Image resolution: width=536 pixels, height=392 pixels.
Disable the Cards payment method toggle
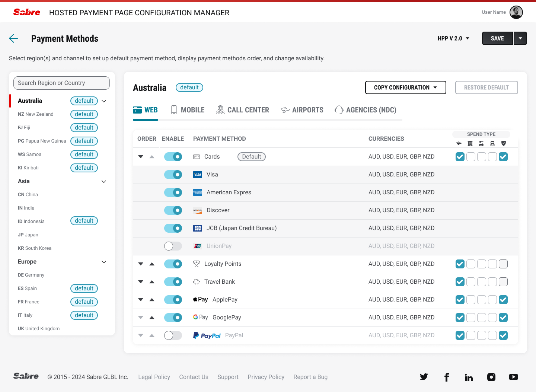click(x=173, y=157)
